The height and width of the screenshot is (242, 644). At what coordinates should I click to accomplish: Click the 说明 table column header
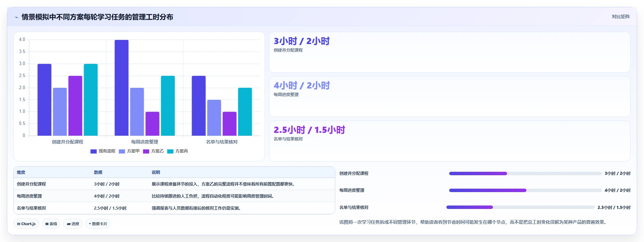point(156,172)
